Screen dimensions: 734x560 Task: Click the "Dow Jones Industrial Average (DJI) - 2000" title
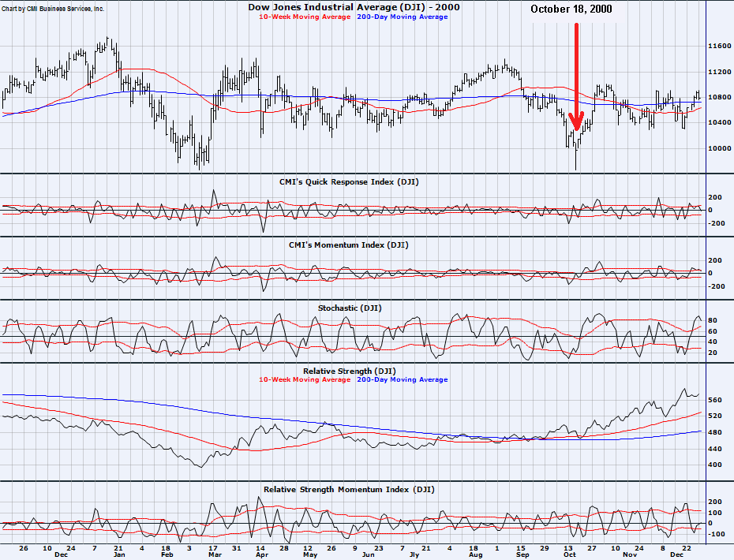pos(354,7)
